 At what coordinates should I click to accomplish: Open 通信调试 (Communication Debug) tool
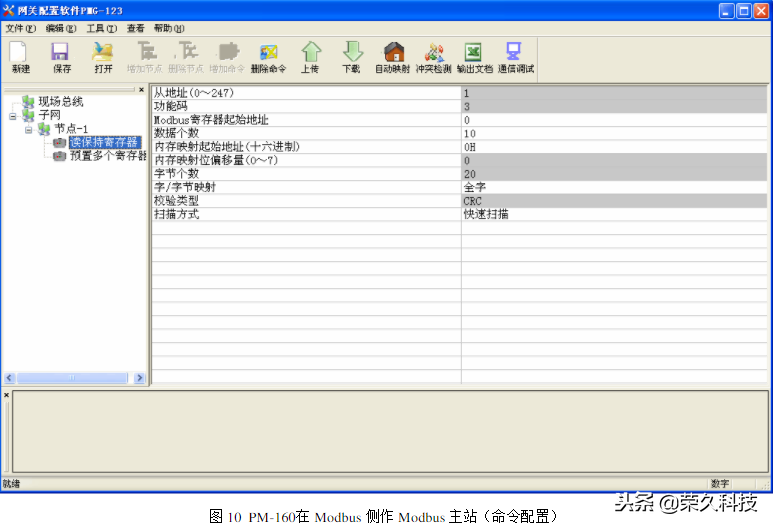pos(515,57)
